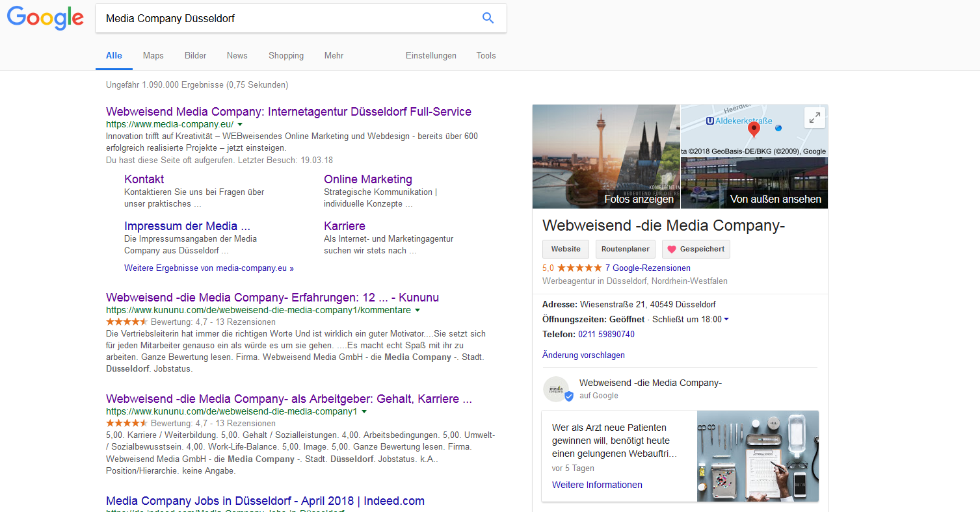Open Einstellungen menu
Image resolution: width=980 pixels, height=512 pixels.
coord(431,55)
